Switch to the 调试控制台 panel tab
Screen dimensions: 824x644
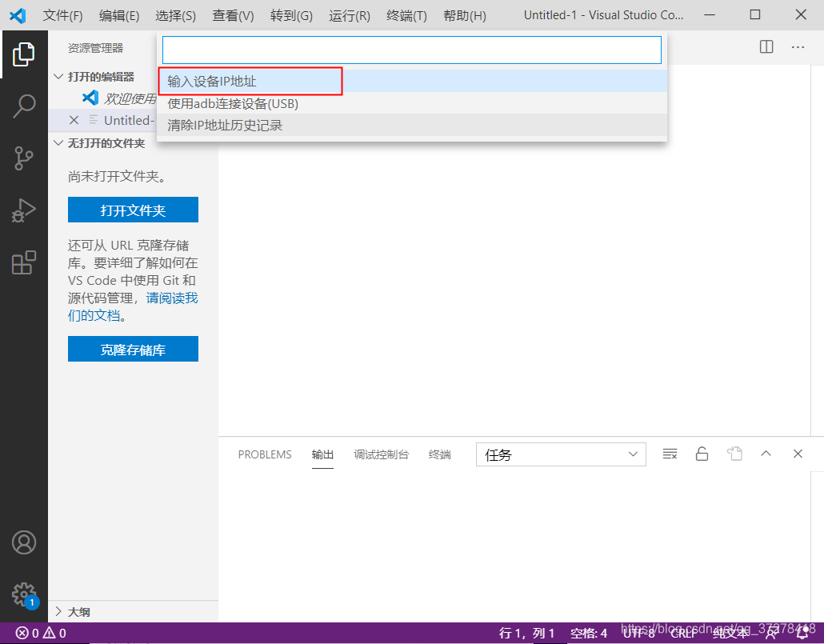pos(381,454)
